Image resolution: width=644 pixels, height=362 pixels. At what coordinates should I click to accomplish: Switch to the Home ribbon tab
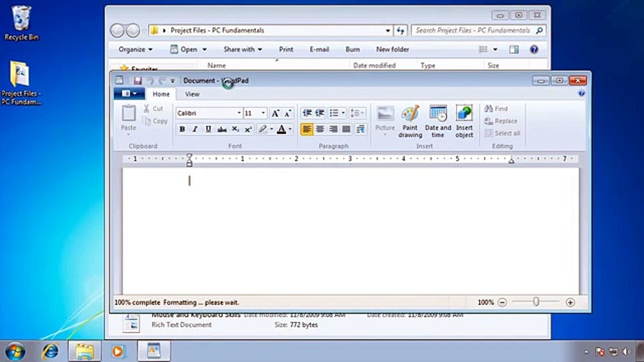pyautogui.click(x=161, y=94)
